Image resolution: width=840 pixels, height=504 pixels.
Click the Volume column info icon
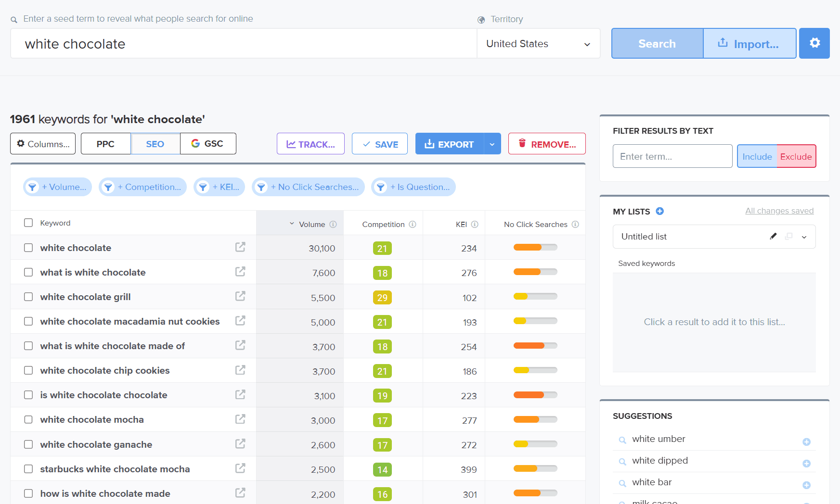pyautogui.click(x=333, y=225)
